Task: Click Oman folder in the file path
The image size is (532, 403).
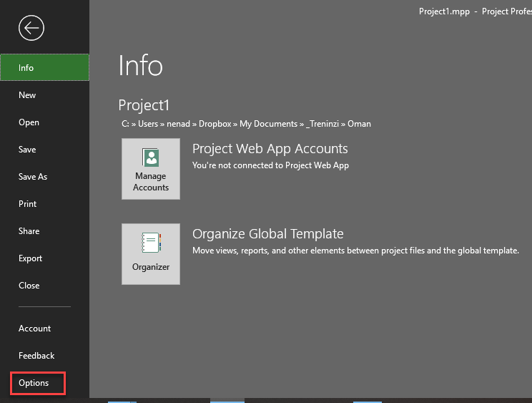Action: [359, 124]
